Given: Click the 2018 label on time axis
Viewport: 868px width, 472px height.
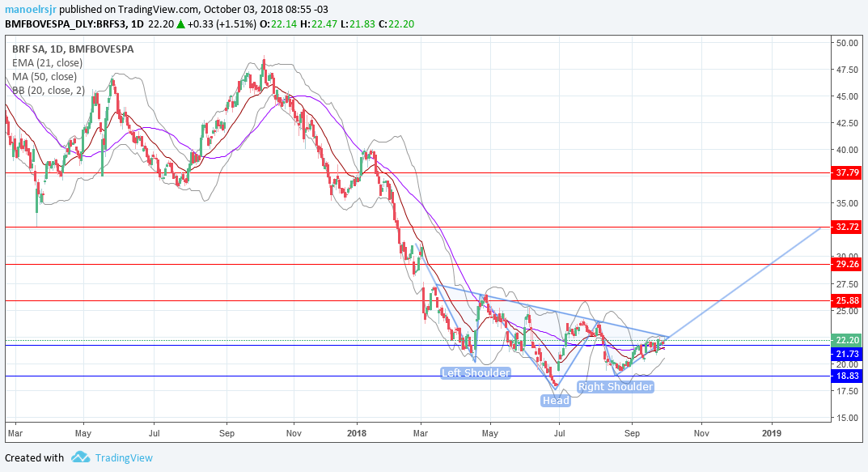Looking at the screenshot, I should click(x=357, y=433).
